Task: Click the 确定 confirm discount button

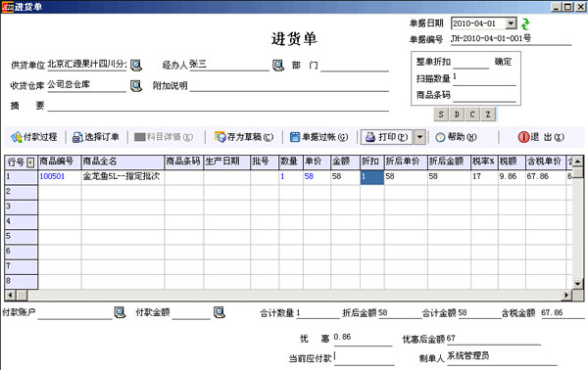Action: point(503,62)
